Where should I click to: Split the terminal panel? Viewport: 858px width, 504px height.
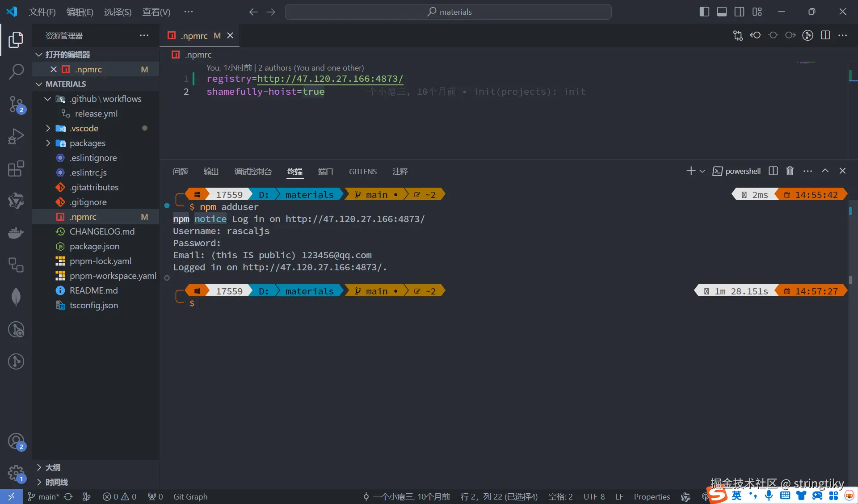click(773, 171)
